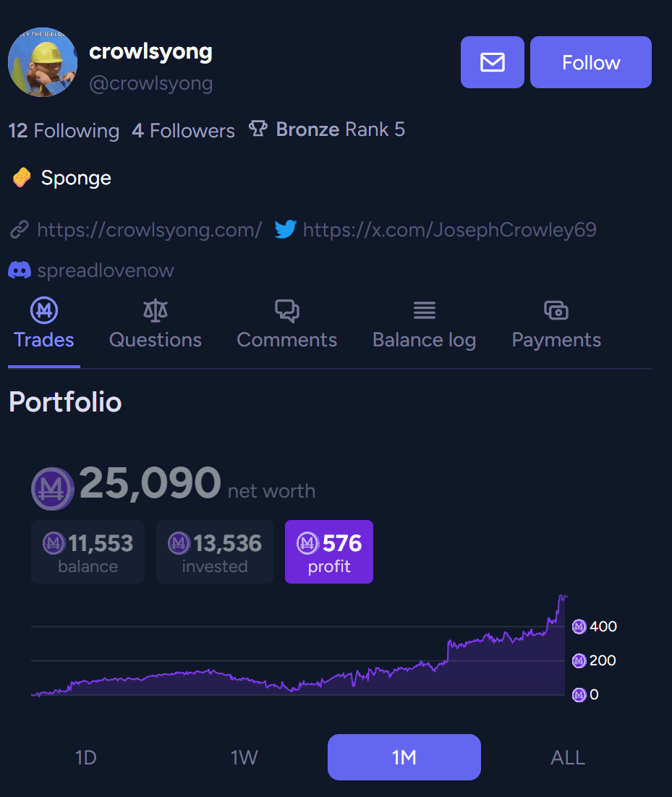Click the chain link icon beside website
The height and width of the screenshot is (797, 672).
20,230
